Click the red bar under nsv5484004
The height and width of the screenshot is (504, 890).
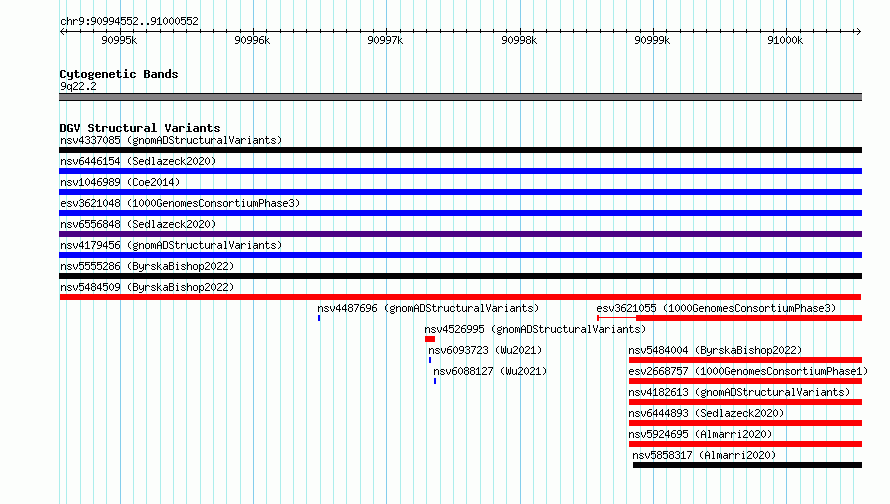(745, 360)
